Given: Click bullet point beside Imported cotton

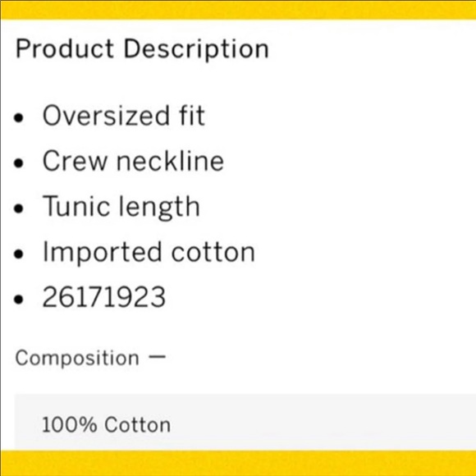Looking at the screenshot, I should [x=19, y=254].
